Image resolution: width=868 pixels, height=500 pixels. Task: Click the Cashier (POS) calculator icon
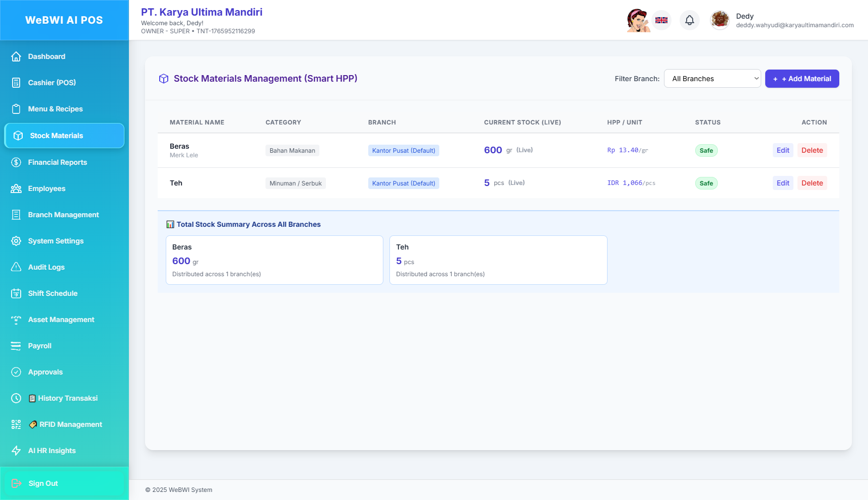(16, 83)
